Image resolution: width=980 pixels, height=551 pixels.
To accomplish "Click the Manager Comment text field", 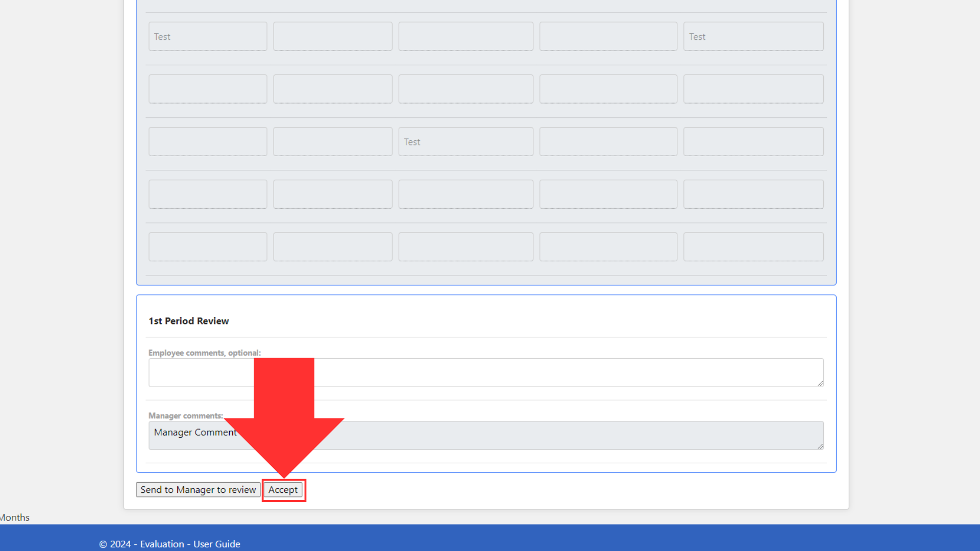I will (485, 434).
